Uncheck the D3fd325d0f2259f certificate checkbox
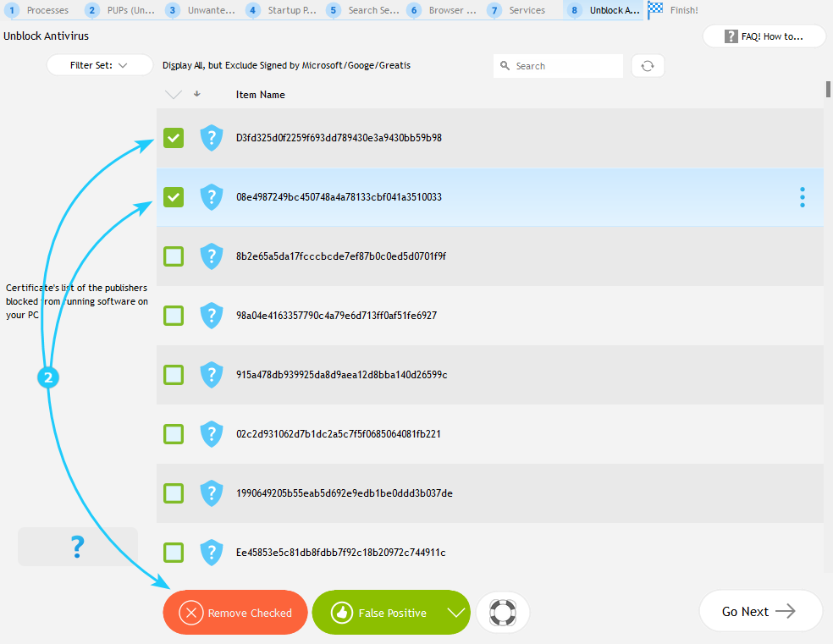 [x=174, y=138]
